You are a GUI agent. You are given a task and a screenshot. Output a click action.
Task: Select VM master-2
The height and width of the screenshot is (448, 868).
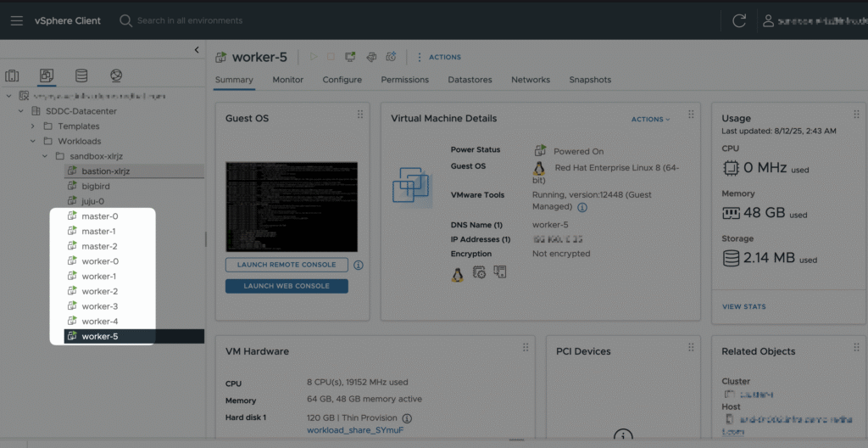(x=100, y=246)
